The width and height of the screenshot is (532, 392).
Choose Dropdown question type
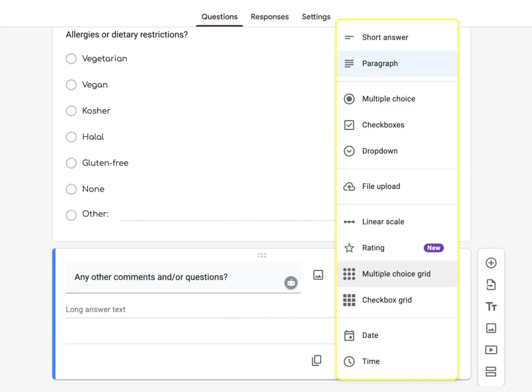380,151
